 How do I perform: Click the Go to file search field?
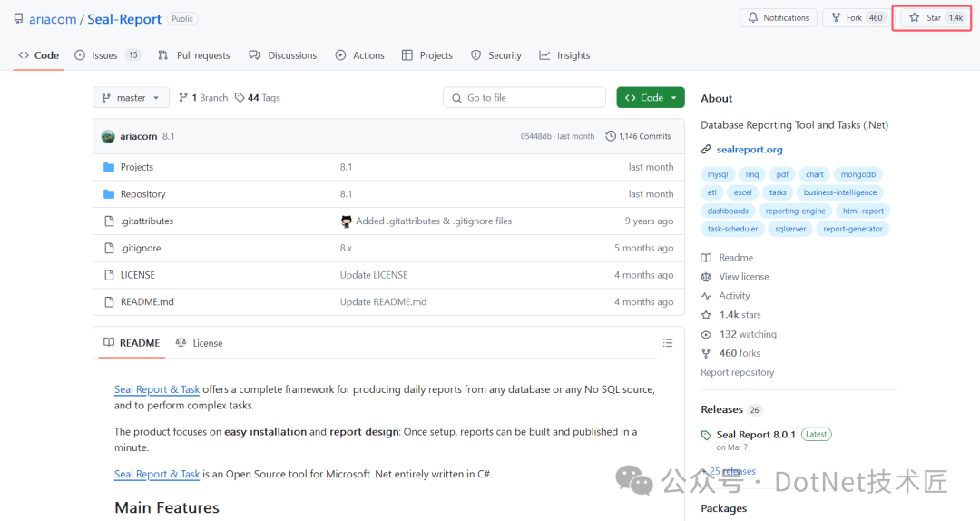pos(524,98)
